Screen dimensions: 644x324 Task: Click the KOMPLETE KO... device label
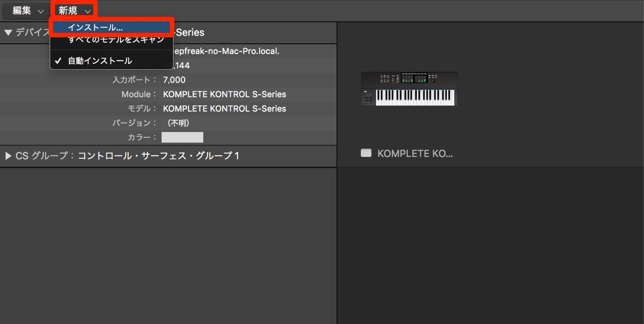pos(415,153)
